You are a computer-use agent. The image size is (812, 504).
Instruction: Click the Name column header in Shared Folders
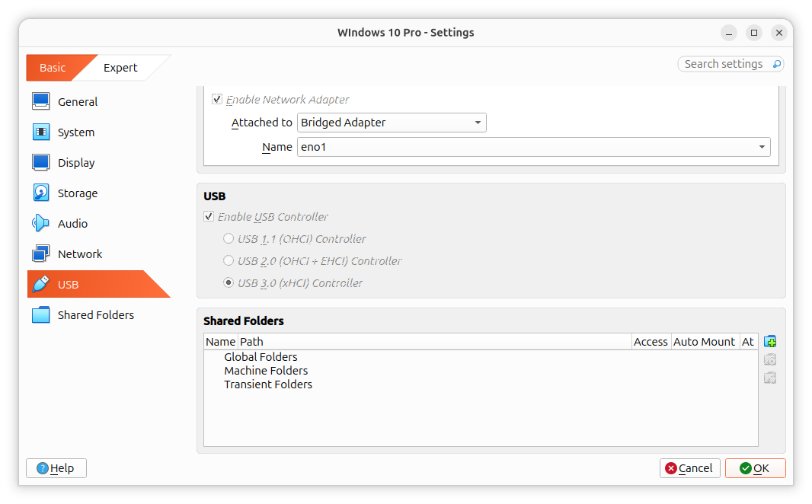click(221, 342)
